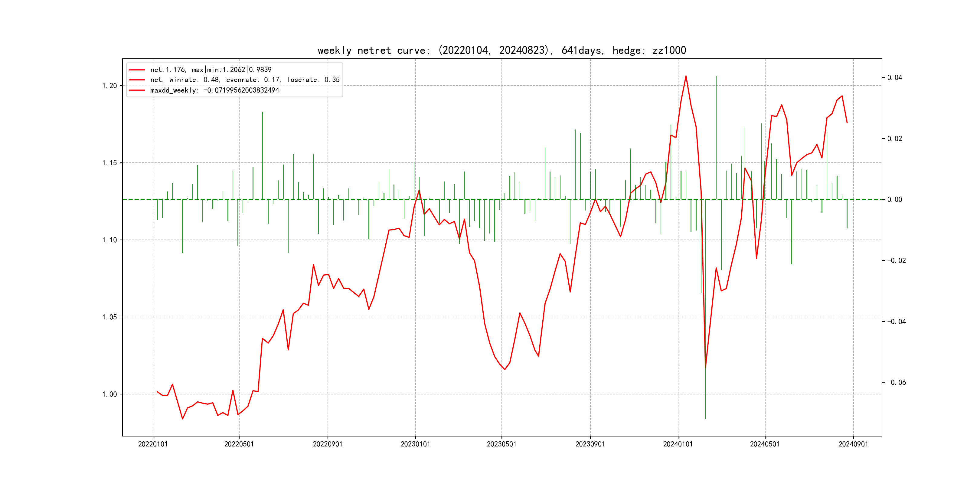
Task: Click the 20230501 x-axis date label
Action: tap(501, 444)
